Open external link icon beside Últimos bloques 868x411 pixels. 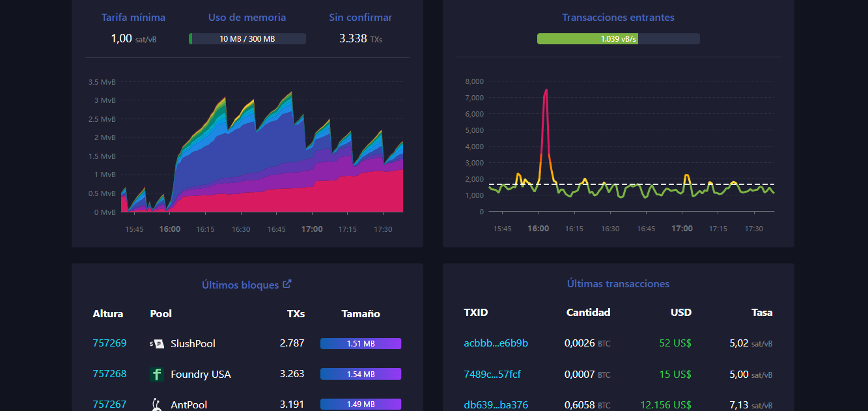coord(287,285)
